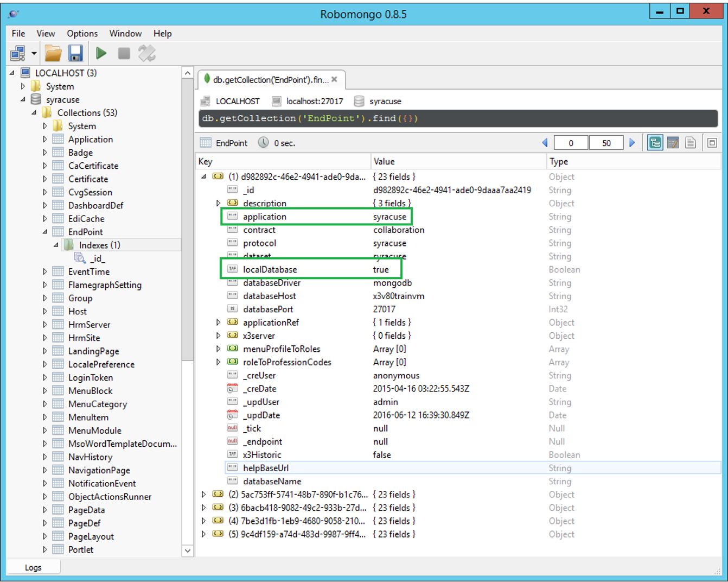The image size is (728, 582).
Task: Click the _tick null icon
Action: [233, 428]
